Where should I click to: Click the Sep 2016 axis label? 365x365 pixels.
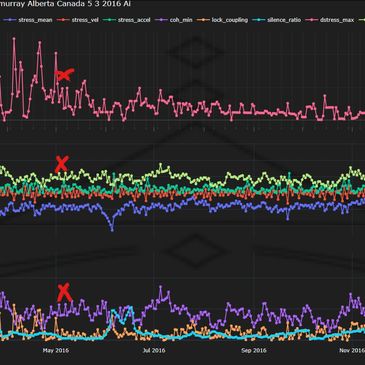click(254, 350)
